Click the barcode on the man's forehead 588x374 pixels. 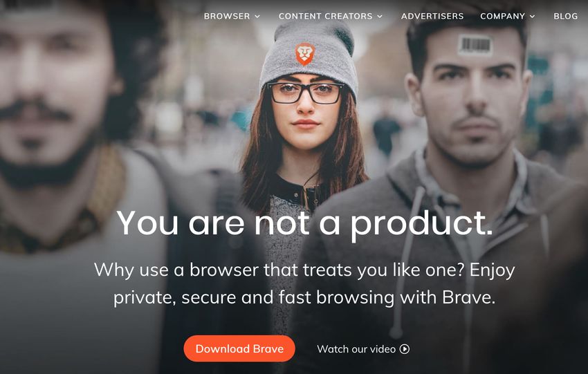475,45
